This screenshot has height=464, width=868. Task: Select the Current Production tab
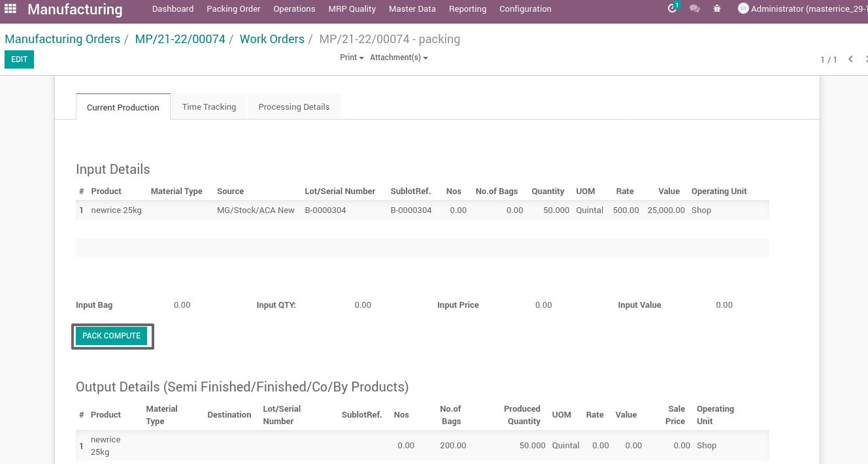point(123,107)
